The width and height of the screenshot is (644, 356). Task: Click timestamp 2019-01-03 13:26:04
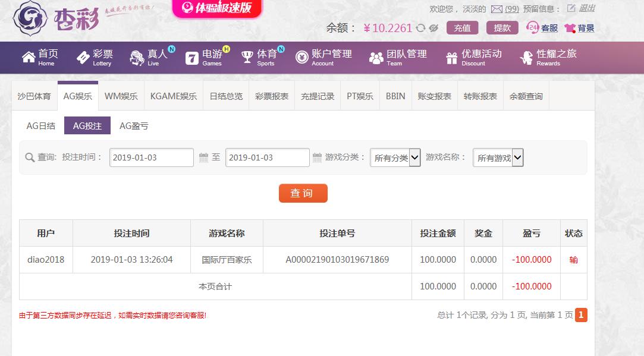point(131,260)
